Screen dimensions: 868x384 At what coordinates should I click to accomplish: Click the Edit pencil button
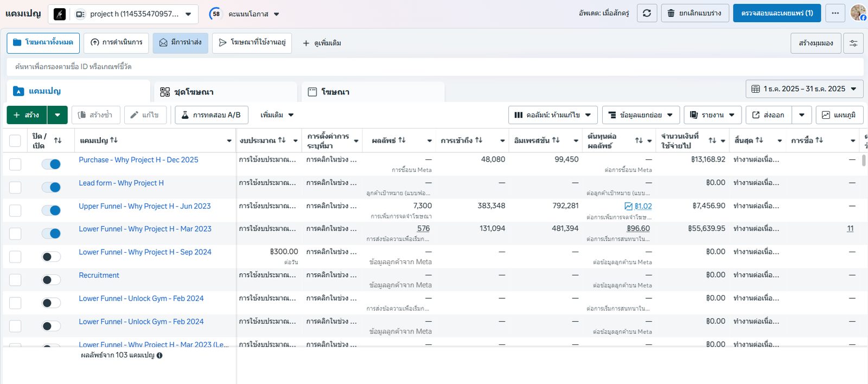pyautogui.click(x=145, y=115)
